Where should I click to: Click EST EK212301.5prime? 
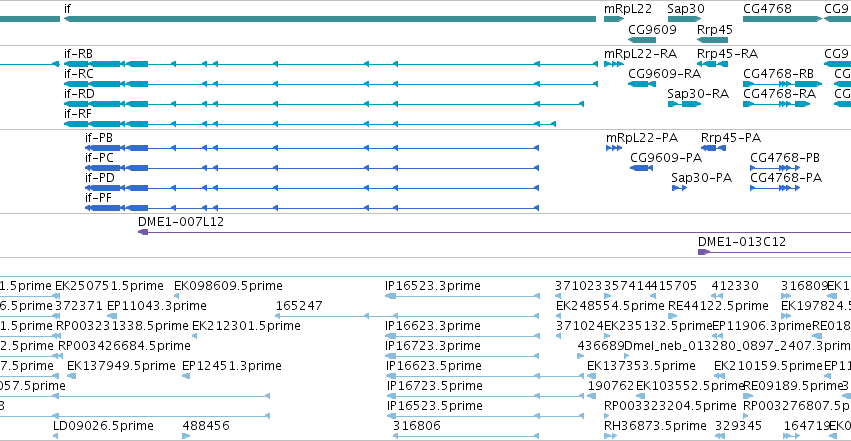click(246, 326)
